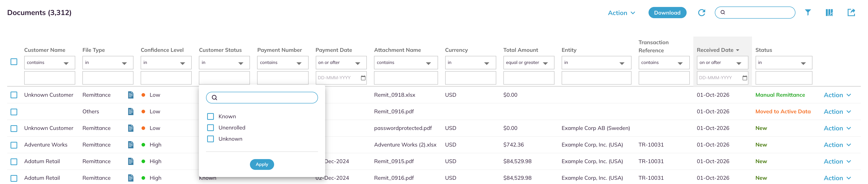Image resolution: width=868 pixels, height=184 pixels.
Task: Click the Customer Name column header
Action: point(45,50)
